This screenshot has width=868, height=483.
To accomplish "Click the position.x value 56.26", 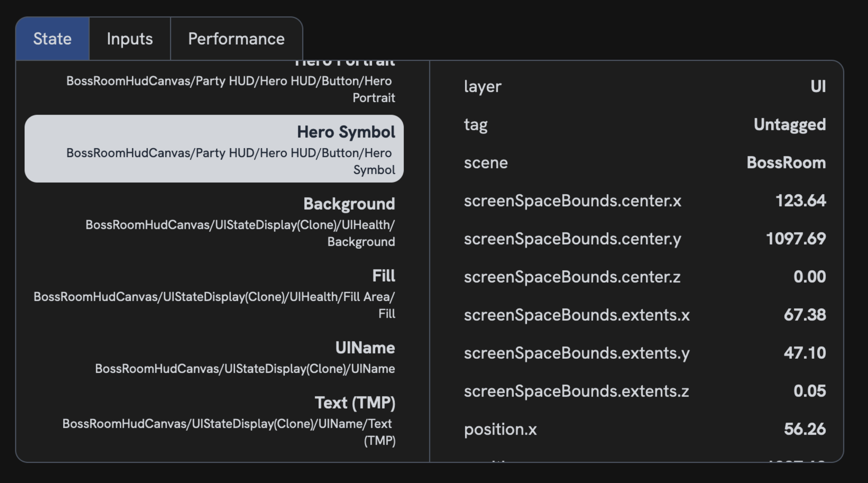I will tap(805, 429).
